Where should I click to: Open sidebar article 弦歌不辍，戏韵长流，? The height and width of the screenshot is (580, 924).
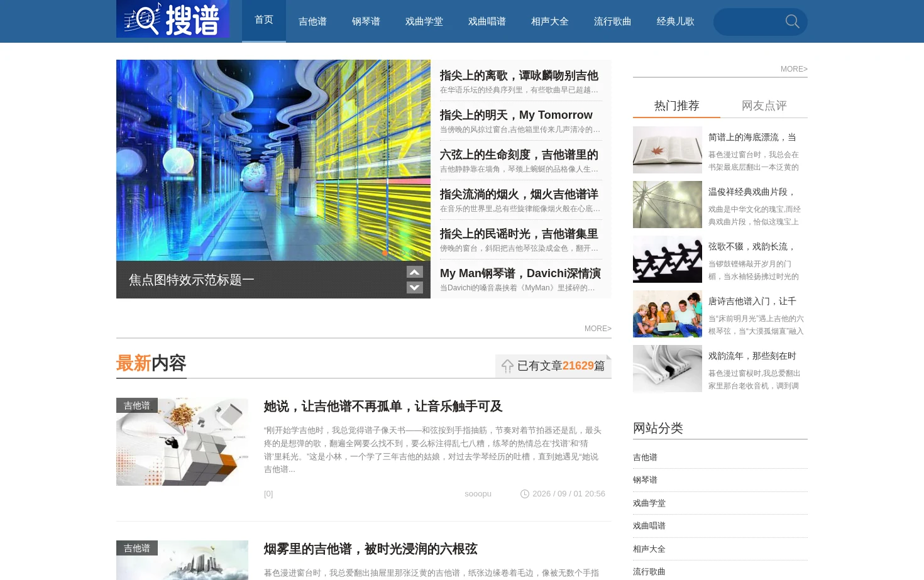point(752,246)
